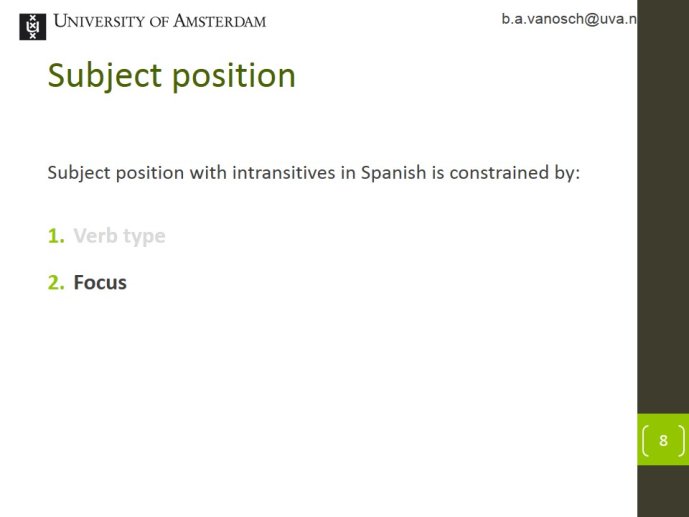Screen dimensions: 689x517
Task: Open the b.a.vanosch@uva.nl email address
Action: (569, 19)
